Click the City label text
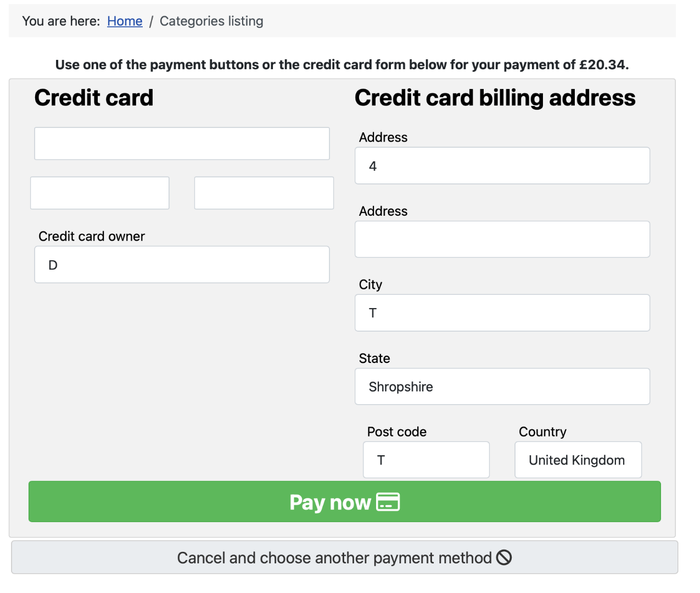Viewport: 700px width, 593px height. pos(371,284)
